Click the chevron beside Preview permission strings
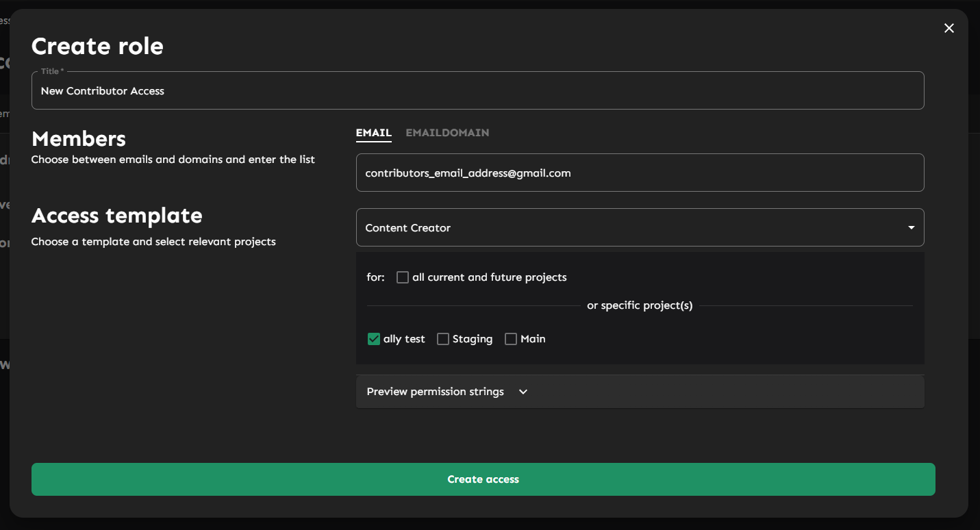This screenshot has height=530, width=980. coord(523,392)
